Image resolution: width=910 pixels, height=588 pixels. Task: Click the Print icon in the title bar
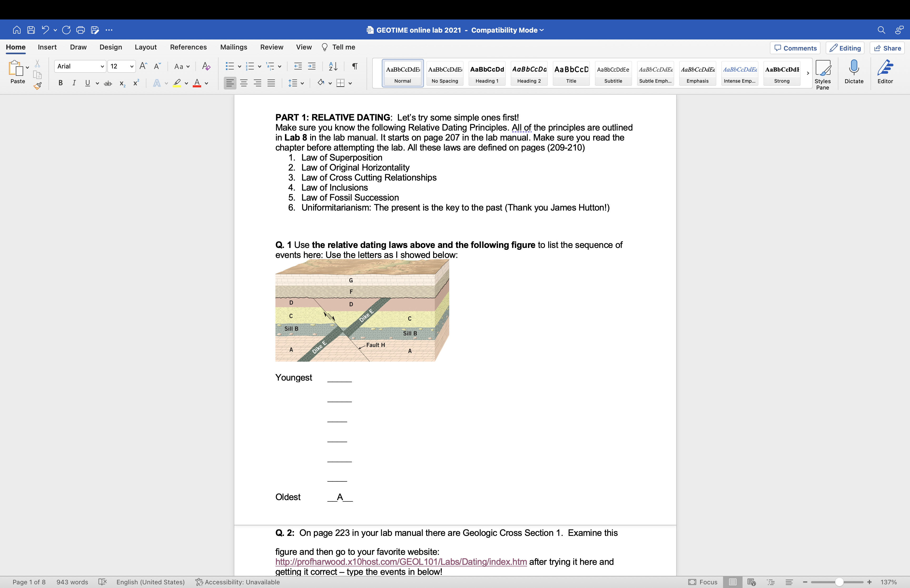point(80,30)
